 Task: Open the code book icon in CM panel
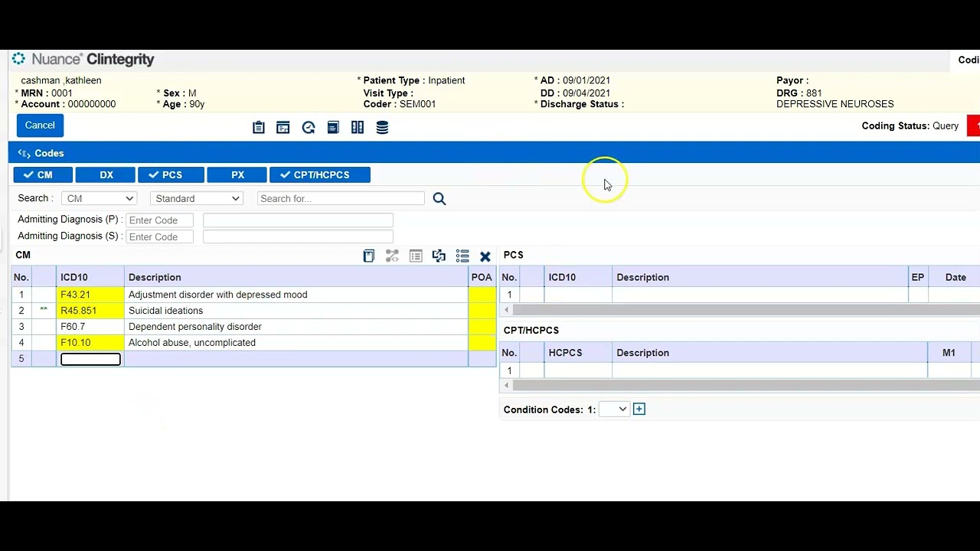pyautogui.click(x=368, y=256)
